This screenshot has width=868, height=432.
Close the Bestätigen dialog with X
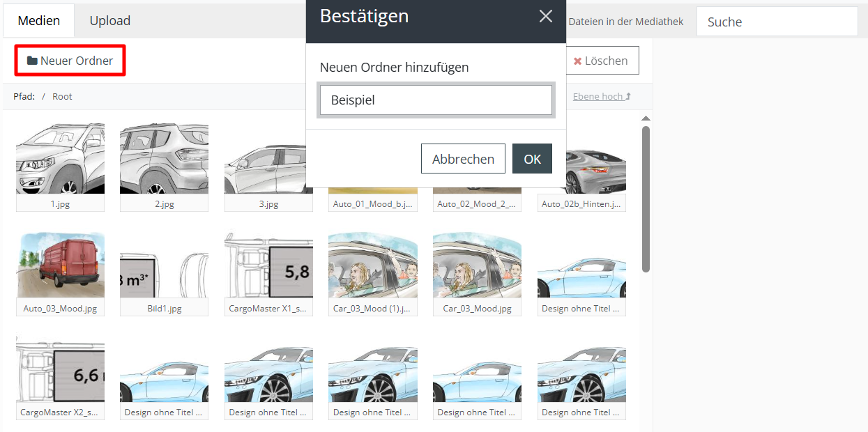545,17
